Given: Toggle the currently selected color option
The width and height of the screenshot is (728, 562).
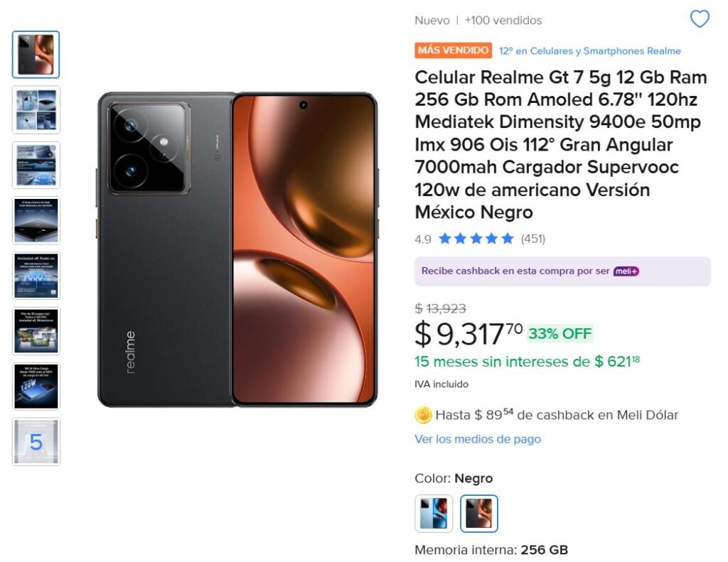Looking at the screenshot, I should click(479, 512).
